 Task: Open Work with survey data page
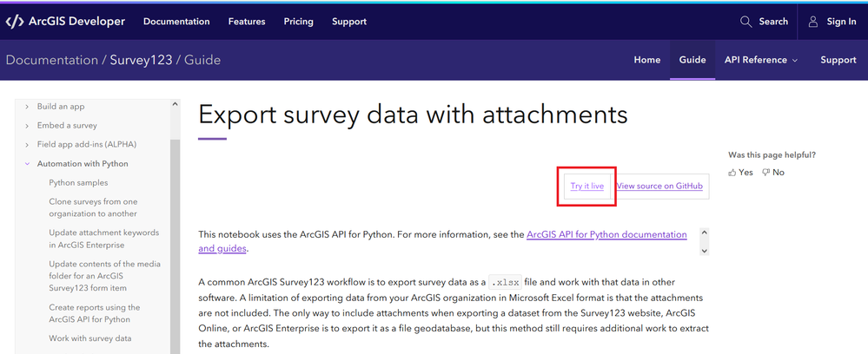(x=90, y=338)
